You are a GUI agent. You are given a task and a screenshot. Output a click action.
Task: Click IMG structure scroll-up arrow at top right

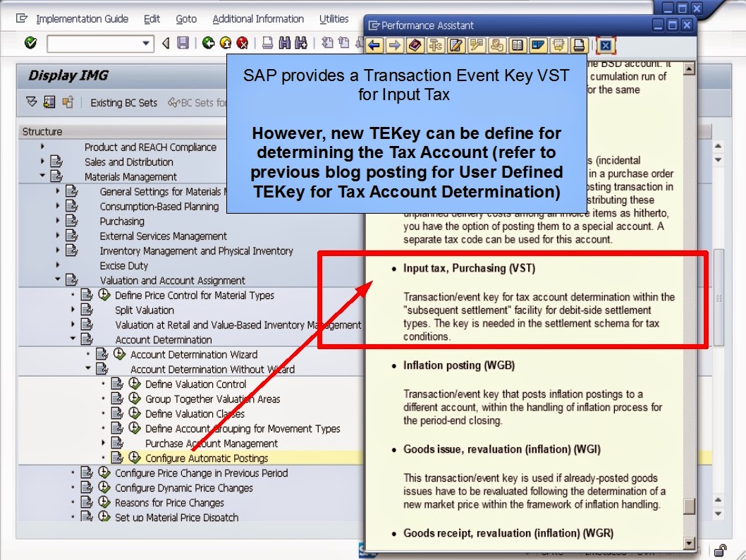click(719, 146)
